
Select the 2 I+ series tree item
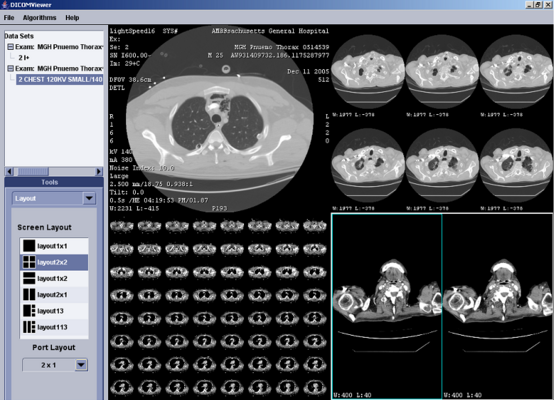[x=24, y=57]
